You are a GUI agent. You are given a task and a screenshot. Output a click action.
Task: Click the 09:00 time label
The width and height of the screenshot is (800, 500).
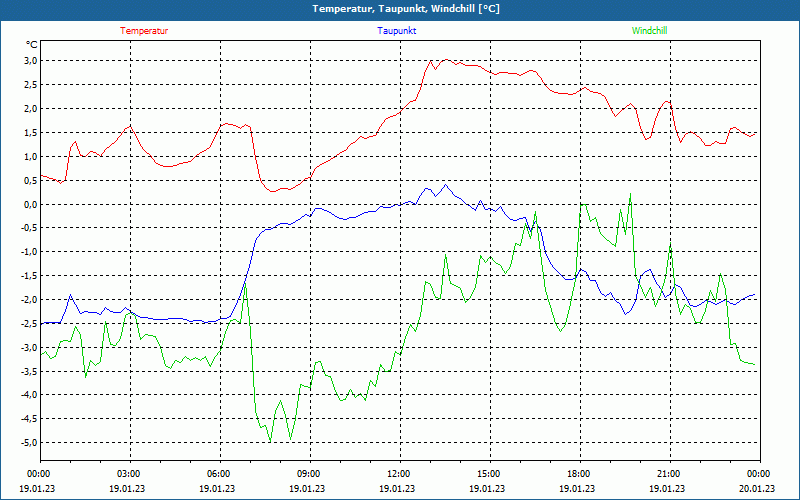[x=310, y=473]
